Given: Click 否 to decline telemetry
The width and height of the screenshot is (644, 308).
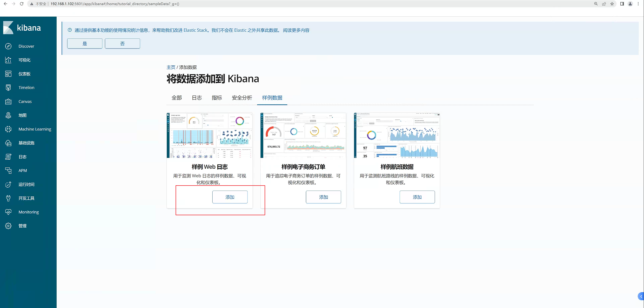Looking at the screenshot, I should click(x=123, y=43).
